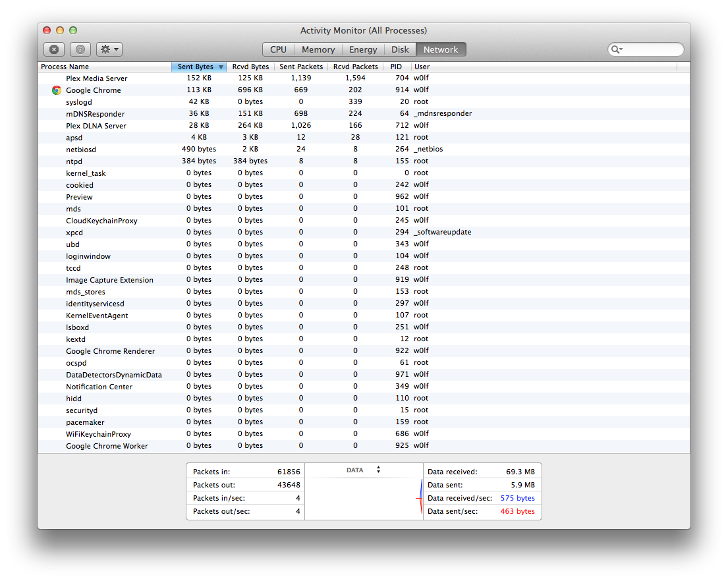Select the CloudKeychainProxy process
Image resolution: width=728 pixels, height=581 pixels.
click(364, 221)
